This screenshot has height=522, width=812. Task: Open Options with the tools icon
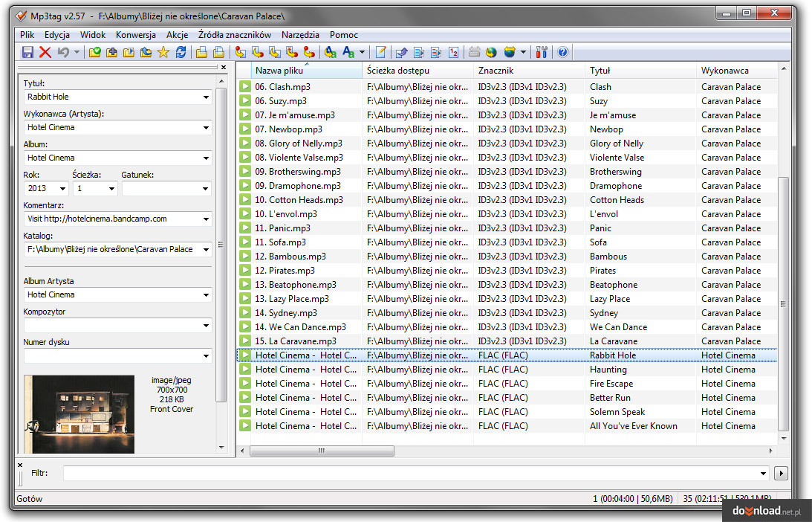542,52
